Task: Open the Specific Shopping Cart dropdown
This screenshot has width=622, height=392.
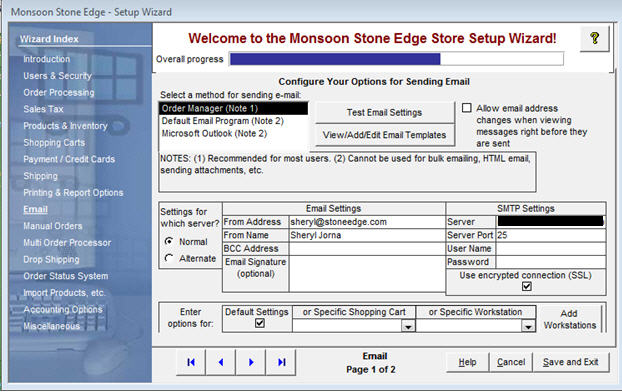Action: (408, 326)
